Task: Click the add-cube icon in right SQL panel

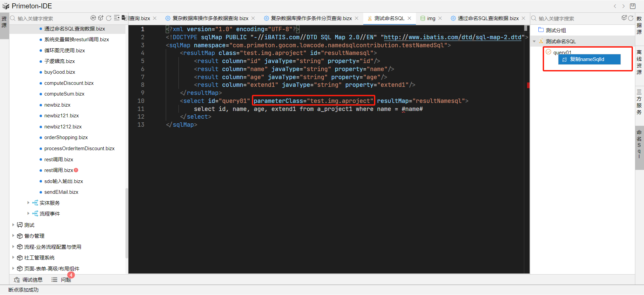Action: [x=624, y=18]
